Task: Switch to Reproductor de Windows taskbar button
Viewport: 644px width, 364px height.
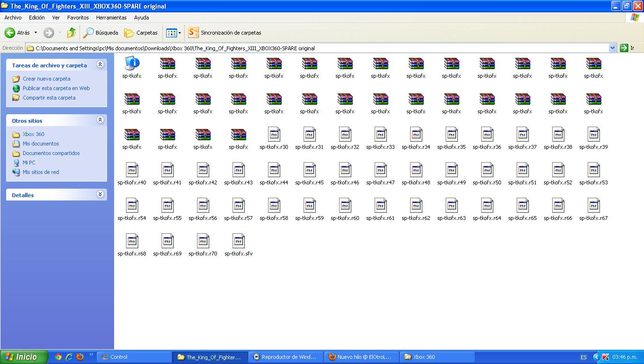Action: point(286,357)
